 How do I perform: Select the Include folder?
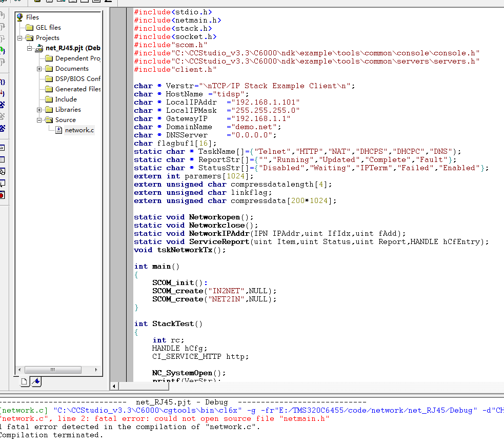[66, 99]
